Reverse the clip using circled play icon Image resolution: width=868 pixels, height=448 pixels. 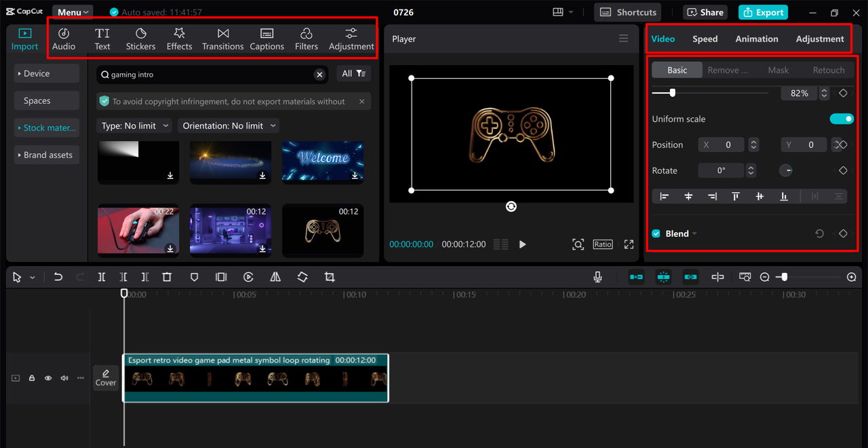[x=248, y=277]
